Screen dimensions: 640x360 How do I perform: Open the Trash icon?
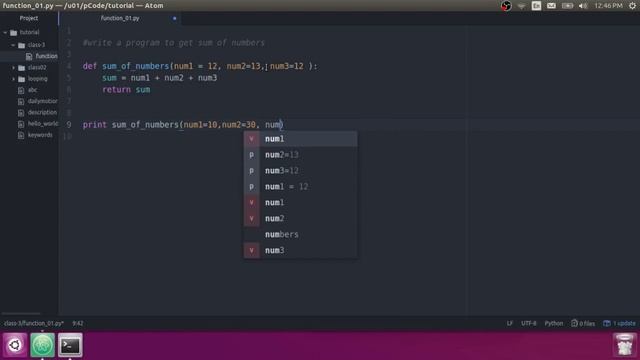[624, 345]
